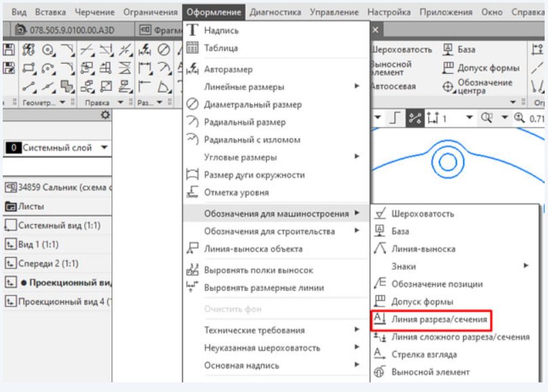Click 'Линия сложного разреза/сечения'
Image resolution: width=548 pixels, height=392 pixels.
(460, 336)
